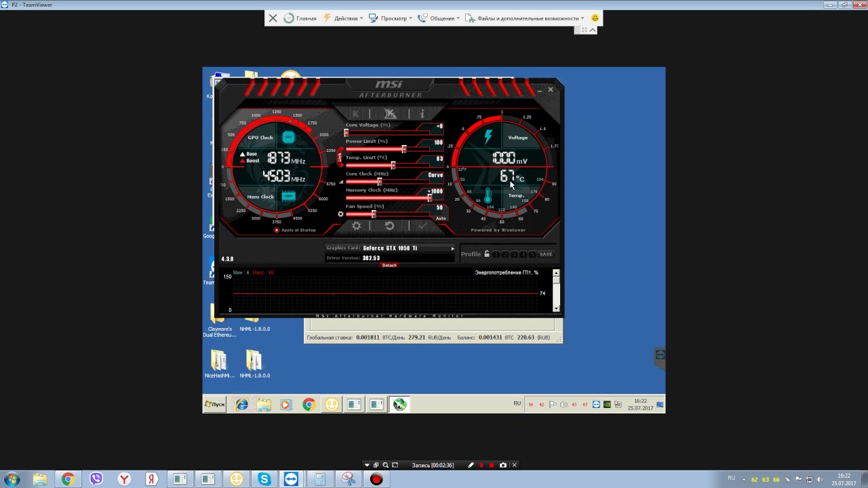Collapse the TeamViewer toolbar with up chevron

[593, 30]
